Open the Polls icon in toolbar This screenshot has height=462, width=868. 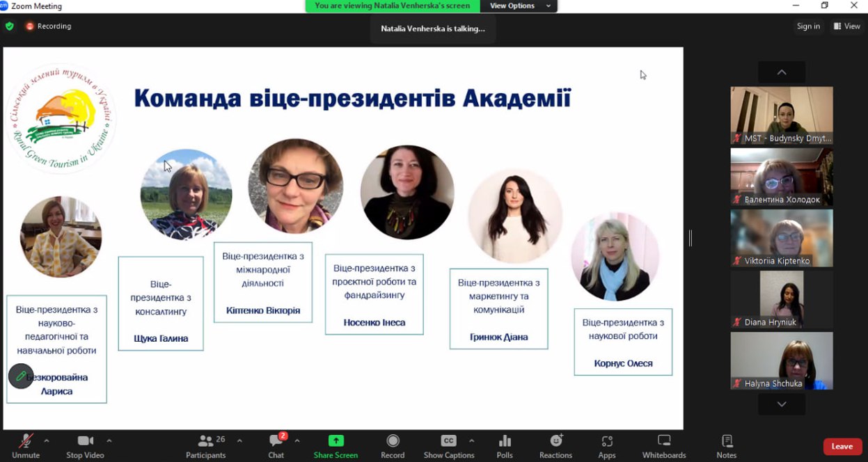505,446
